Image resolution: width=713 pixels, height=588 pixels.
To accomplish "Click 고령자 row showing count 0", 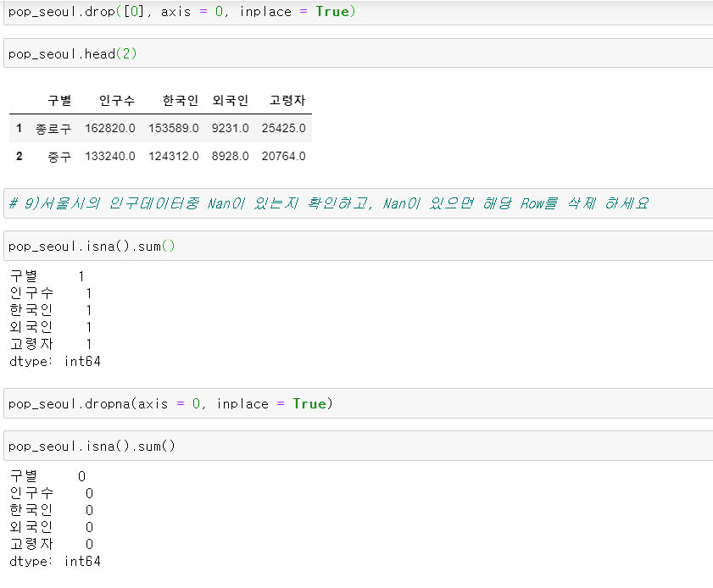I will pyautogui.click(x=51, y=544).
